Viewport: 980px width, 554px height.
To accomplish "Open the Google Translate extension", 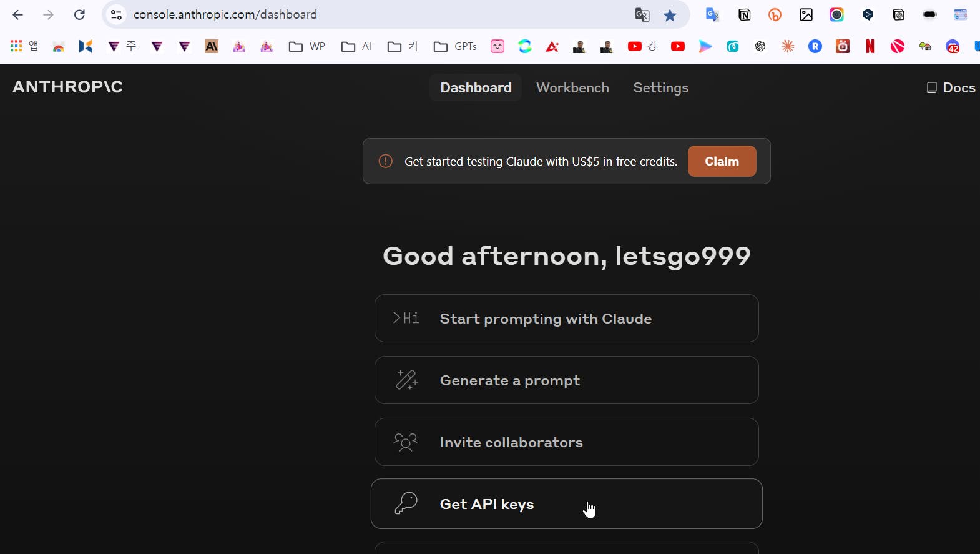I will pos(712,14).
